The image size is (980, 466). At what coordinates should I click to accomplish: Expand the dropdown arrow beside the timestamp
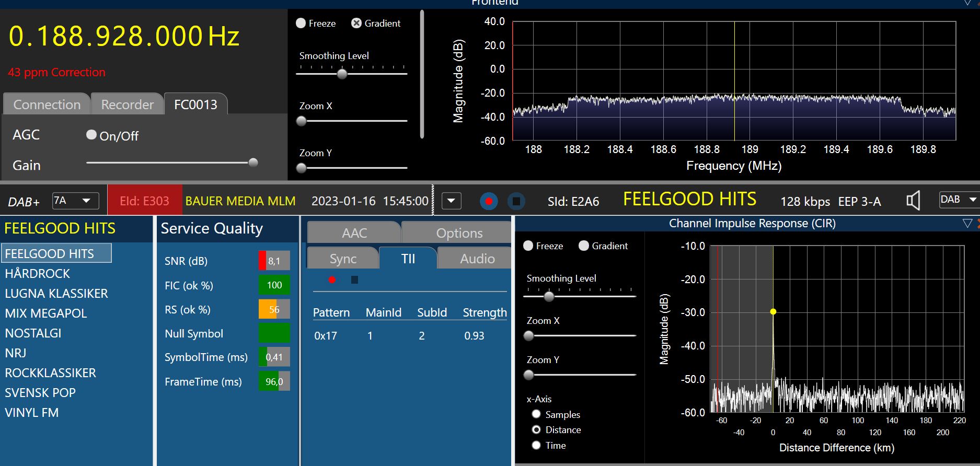(451, 201)
